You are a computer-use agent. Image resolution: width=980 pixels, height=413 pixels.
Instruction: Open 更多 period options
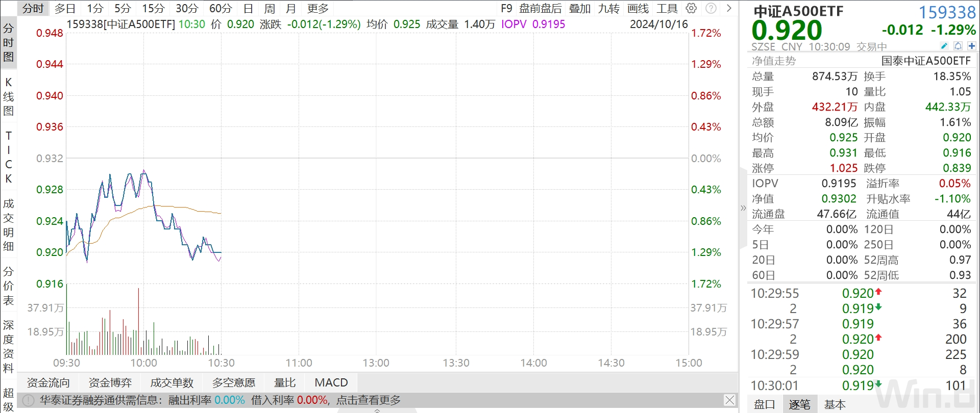coord(318,8)
